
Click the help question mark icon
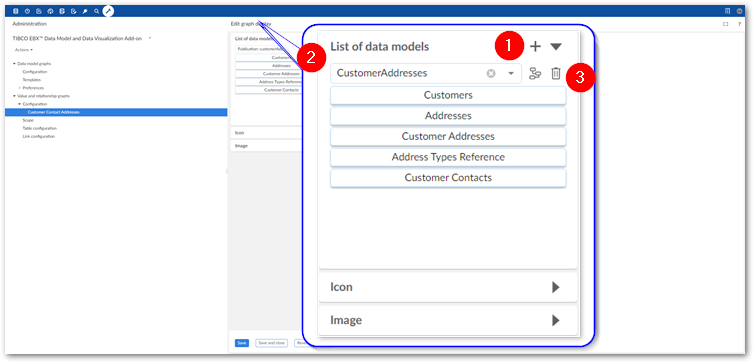(x=740, y=24)
